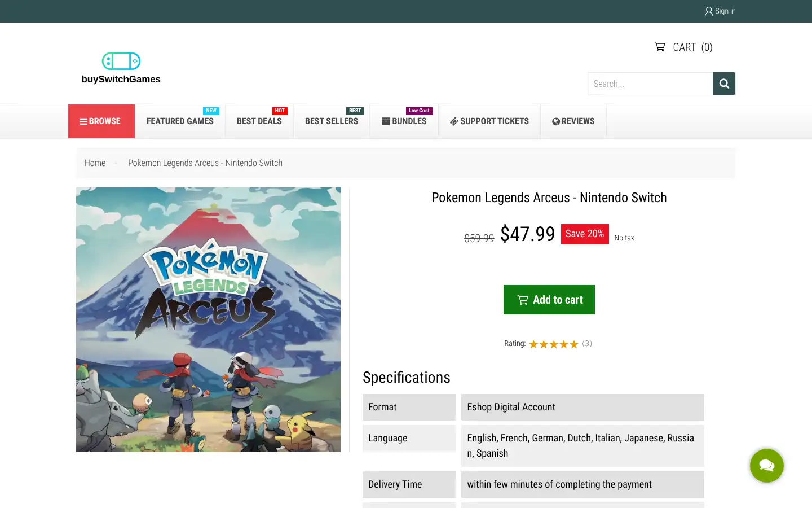
Task: Click the NEW badge above Featured Games
Action: pyautogui.click(x=211, y=111)
